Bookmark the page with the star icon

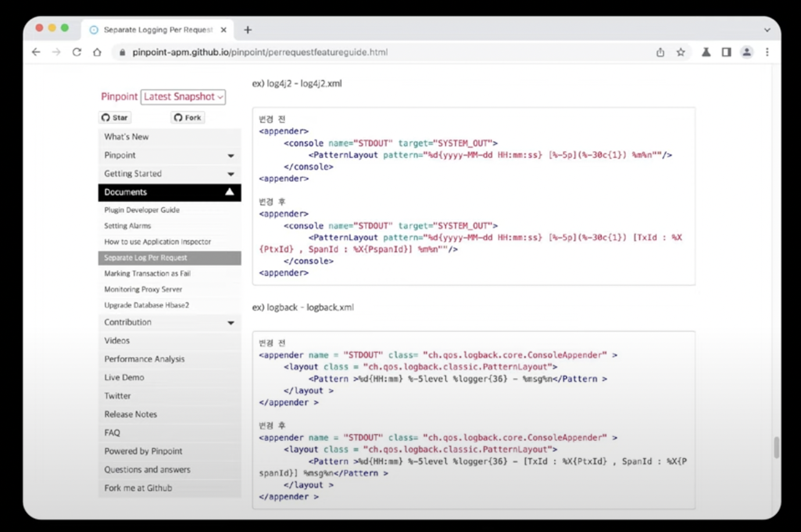click(x=681, y=52)
